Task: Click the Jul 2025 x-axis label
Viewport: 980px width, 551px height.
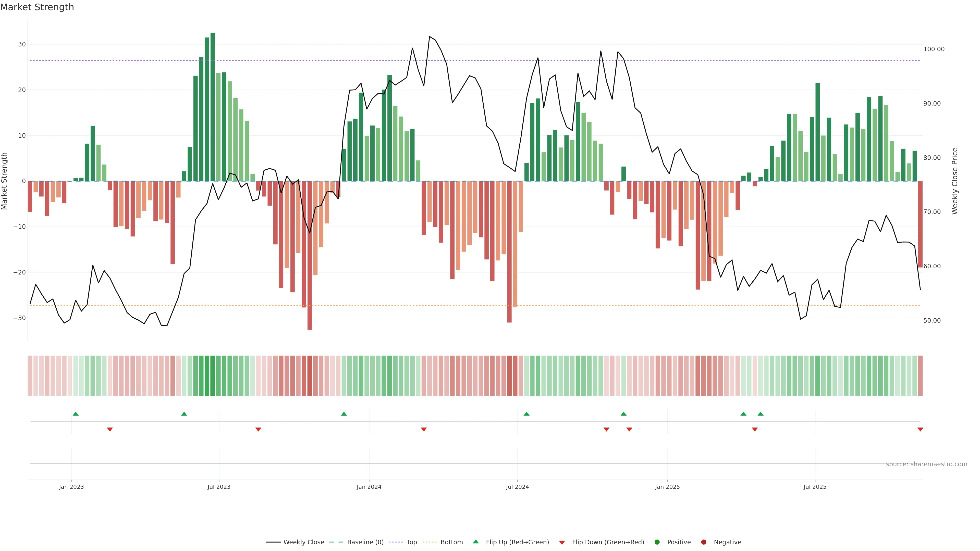Action: tap(815, 487)
